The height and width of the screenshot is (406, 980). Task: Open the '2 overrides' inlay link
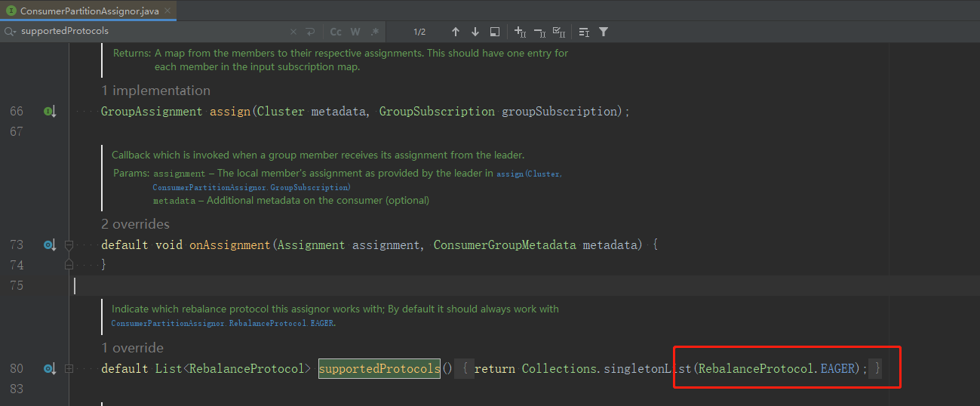coord(135,224)
